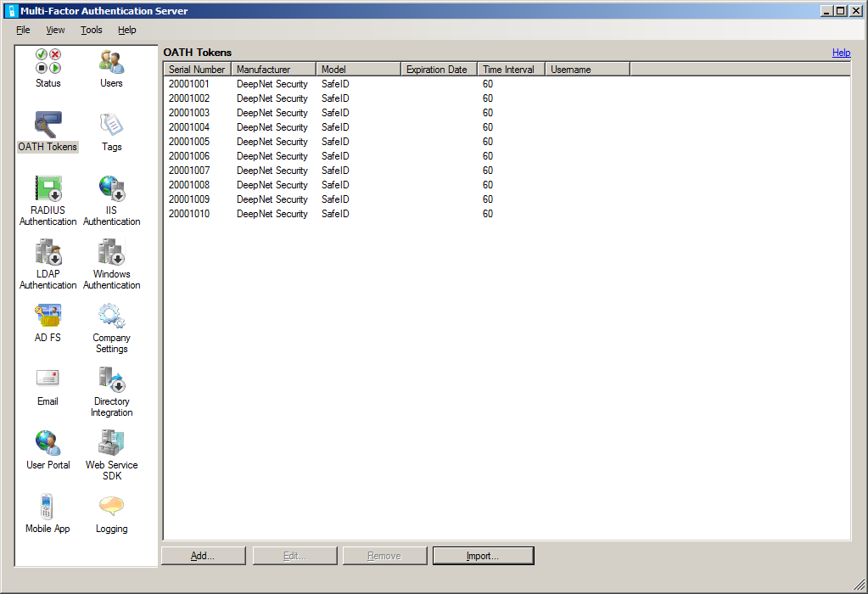Open the Help link

[841, 53]
